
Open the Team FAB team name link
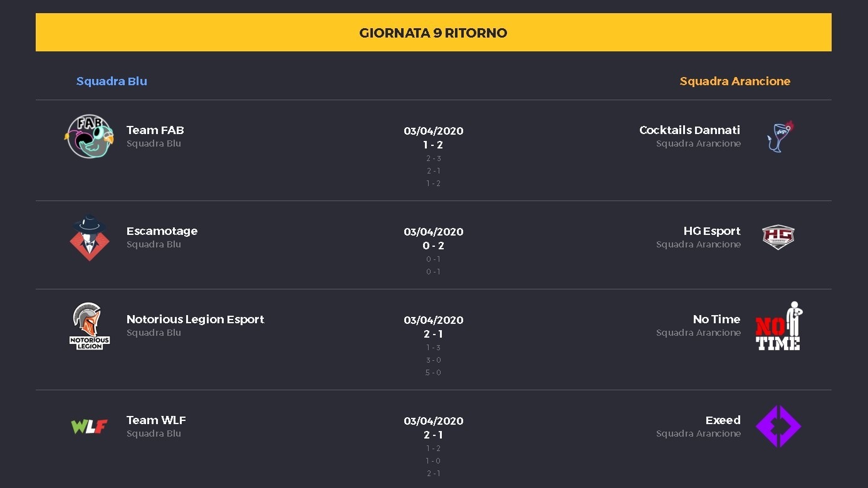click(x=155, y=130)
